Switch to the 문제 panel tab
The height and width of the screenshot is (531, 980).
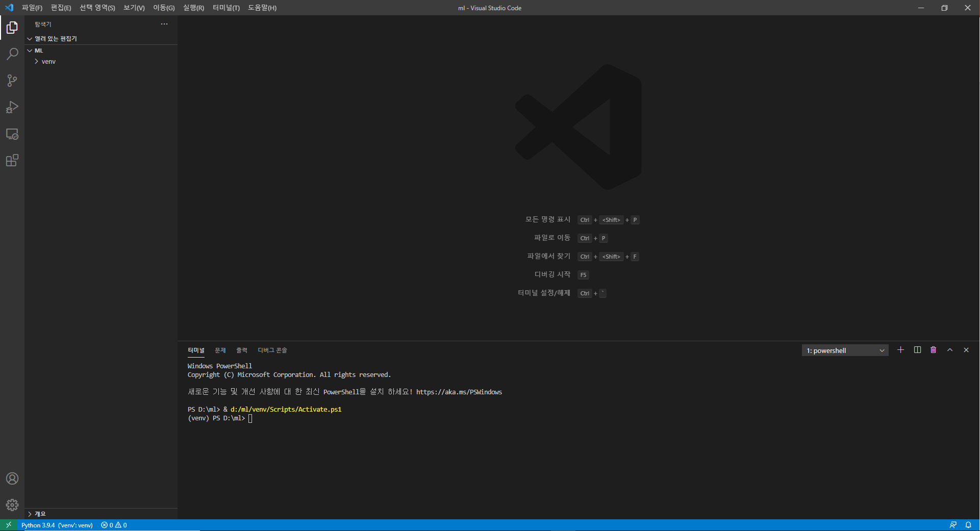[220, 350]
